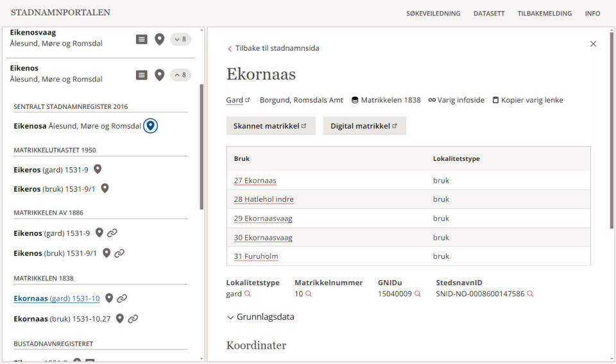Open Datasett menu item
The image size is (616, 364).
coord(489,13)
